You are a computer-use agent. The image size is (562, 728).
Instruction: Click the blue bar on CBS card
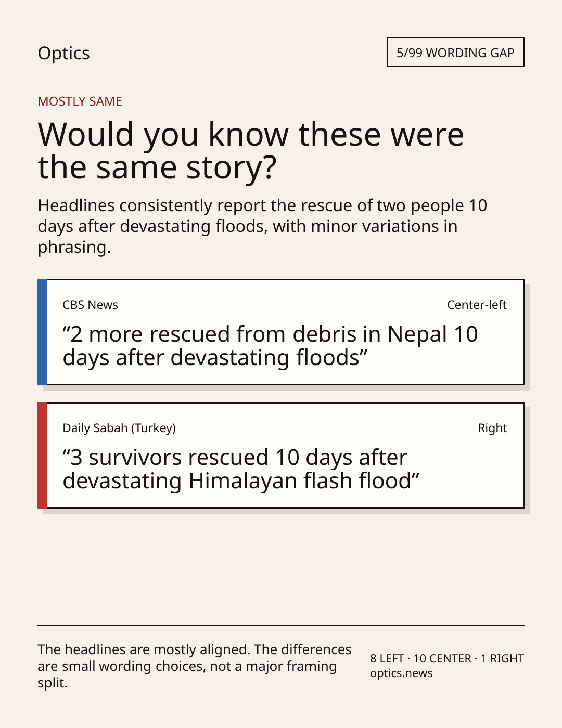[x=42, y=332]
